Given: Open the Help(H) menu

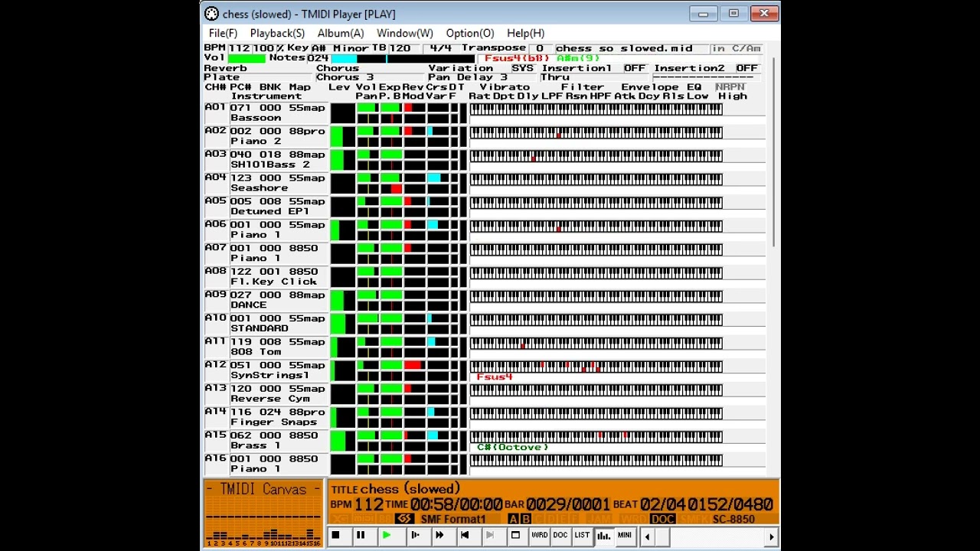Looking at the screenshot, I should tap(525, 33).
